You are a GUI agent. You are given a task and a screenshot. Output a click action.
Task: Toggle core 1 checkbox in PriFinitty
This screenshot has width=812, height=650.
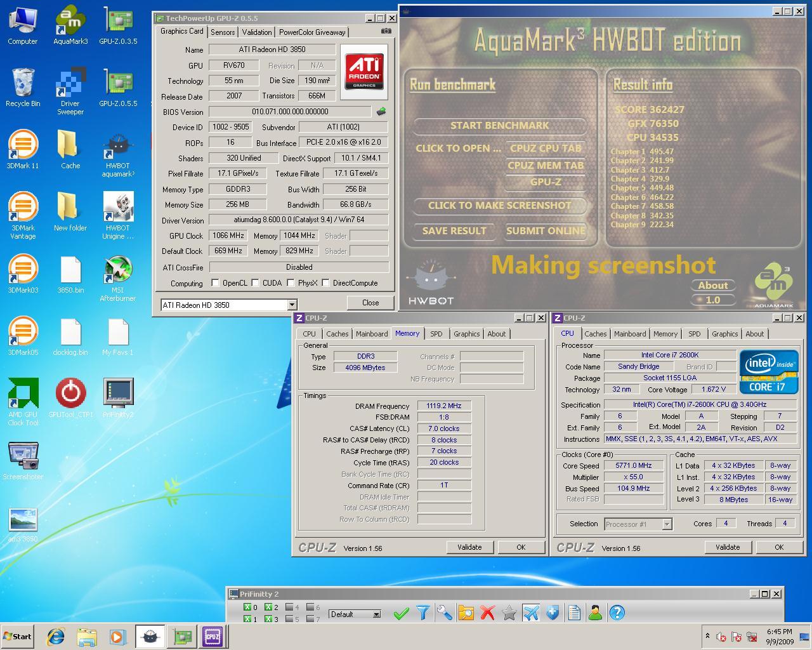pyautogui.click(x=247, y=619)
